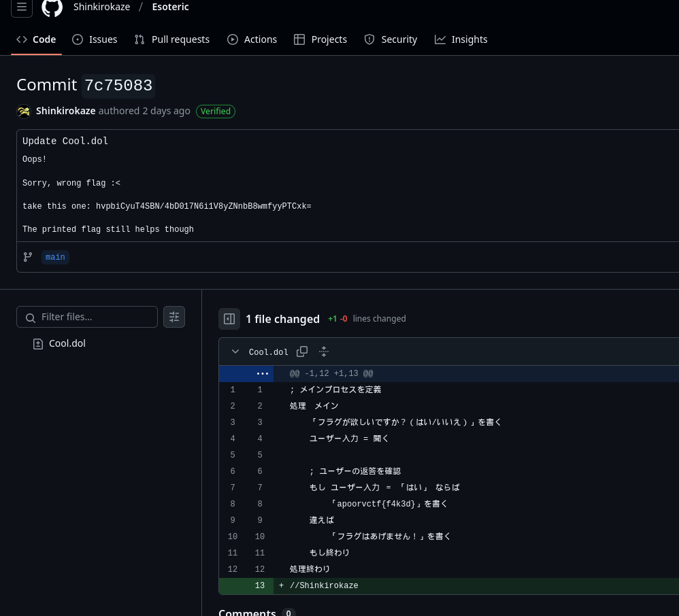Click Shinkirokaze's avatar image

(24, 112)
